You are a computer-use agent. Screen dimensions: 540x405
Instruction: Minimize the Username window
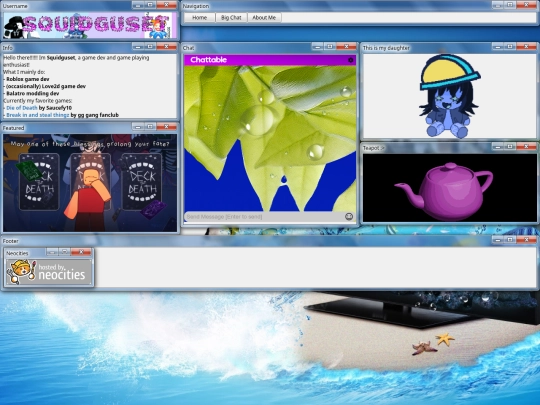tap(138, 5)
